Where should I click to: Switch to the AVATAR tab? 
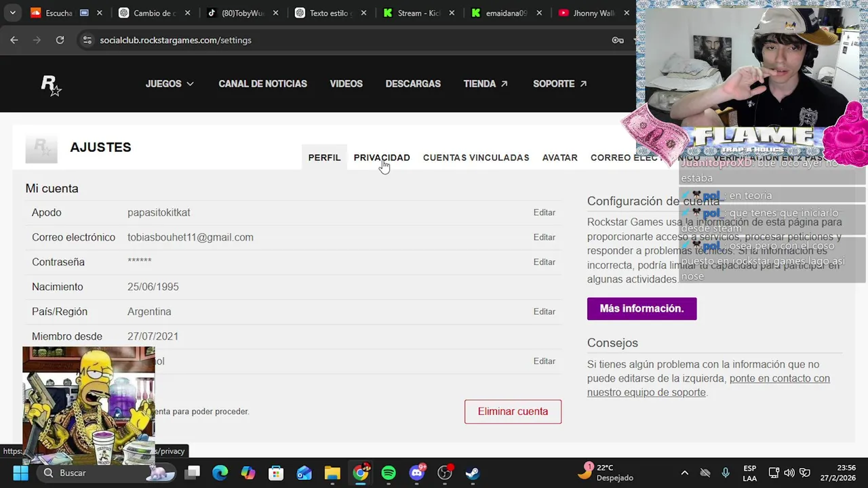pyautogui.click(x=560, y=157)
